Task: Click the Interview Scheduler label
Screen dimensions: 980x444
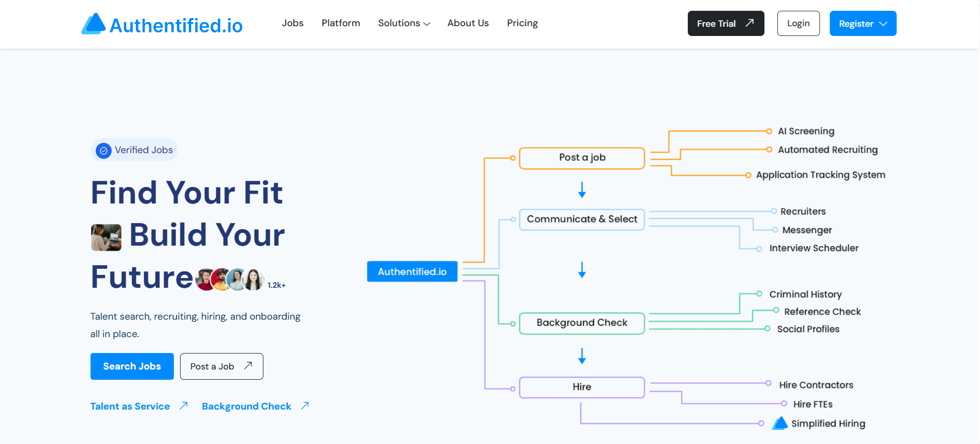Action: tap(814, 248)
